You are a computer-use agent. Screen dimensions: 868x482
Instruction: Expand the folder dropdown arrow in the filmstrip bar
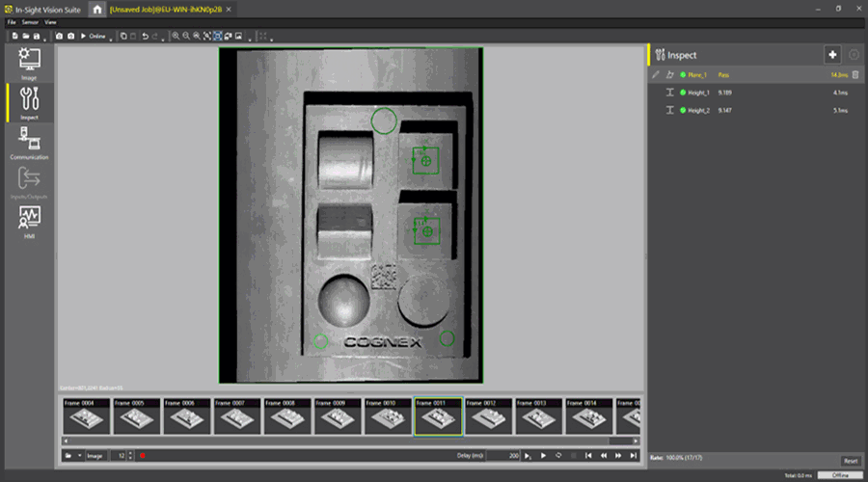pos(79,455)
